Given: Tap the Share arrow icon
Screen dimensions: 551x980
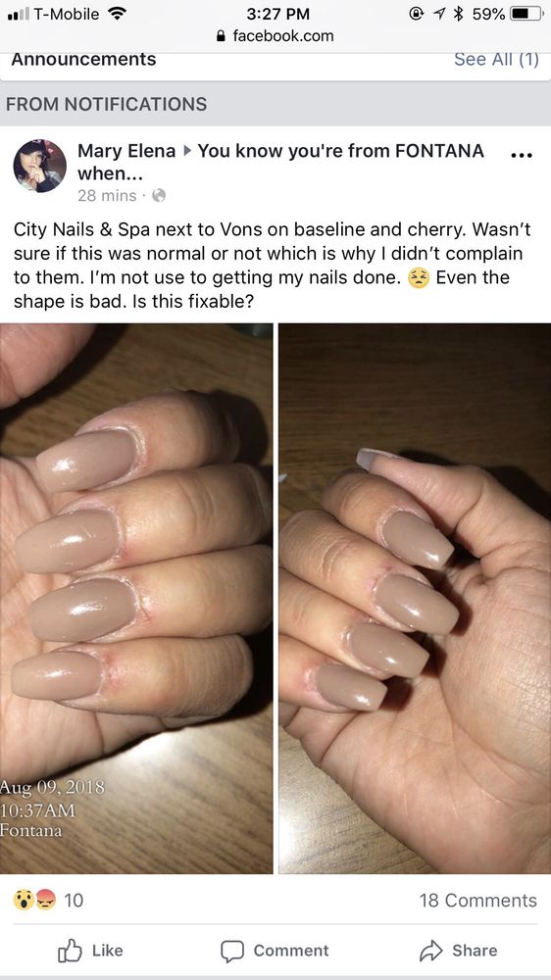Looking at the screenshot, I should (431, 951).
